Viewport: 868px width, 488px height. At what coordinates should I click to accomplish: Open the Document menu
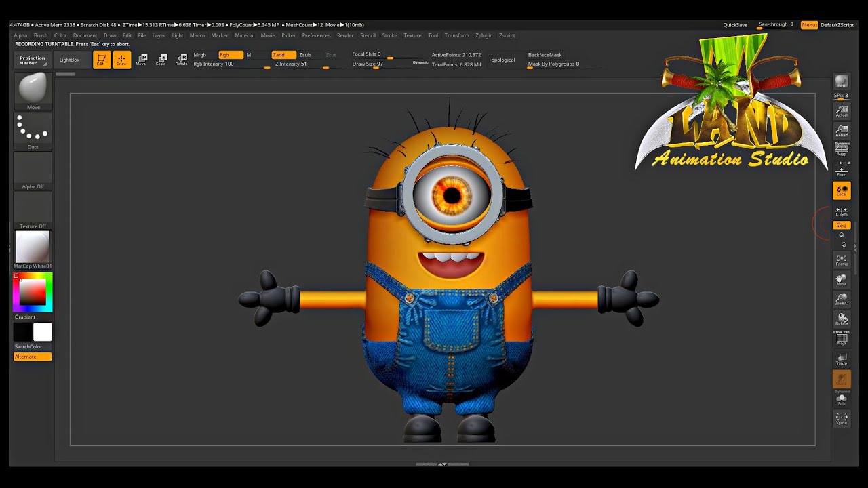point(85,35)
